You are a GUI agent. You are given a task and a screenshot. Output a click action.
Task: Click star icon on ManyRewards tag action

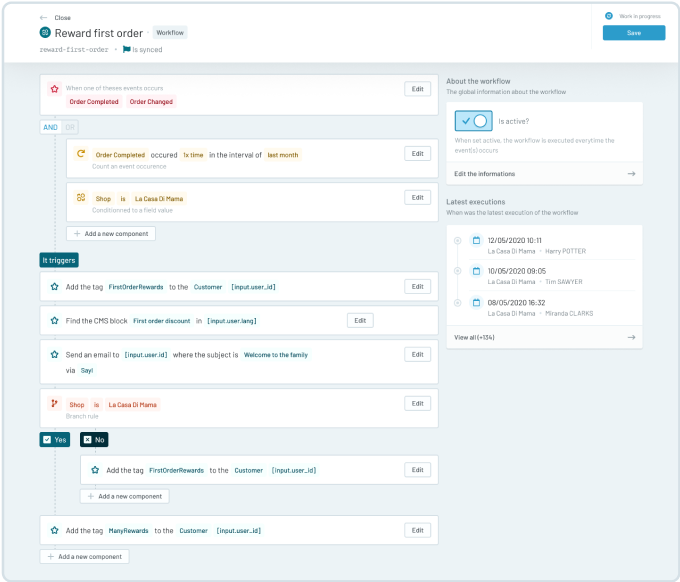point(54,530)
